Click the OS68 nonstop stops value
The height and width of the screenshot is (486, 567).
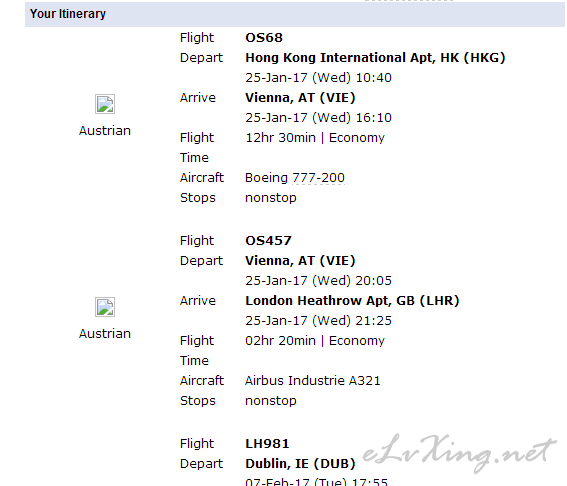click(271, 198)
